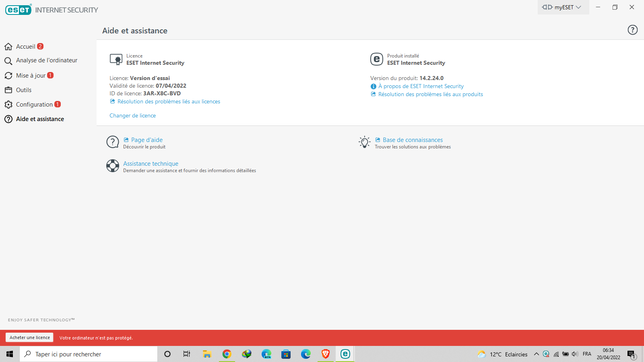Click the weather widget 12°C Eclaircies
644x362 pixels.
pyautogui.click(x=502, y=354)
